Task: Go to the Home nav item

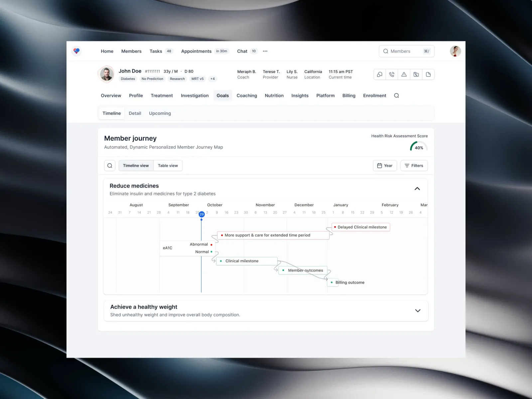Action: [x=107, y=51]
